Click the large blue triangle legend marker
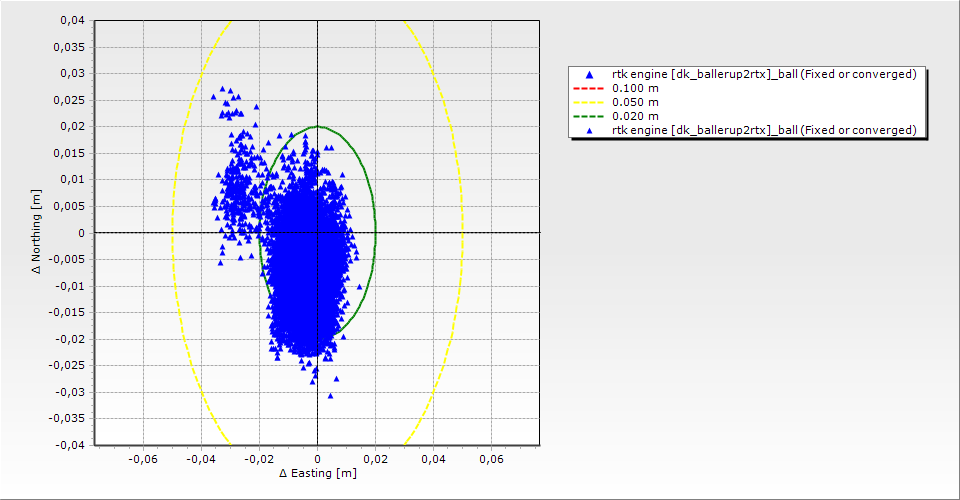The height and width of the screenshot is (500, 960). click(x=590, y=75)
